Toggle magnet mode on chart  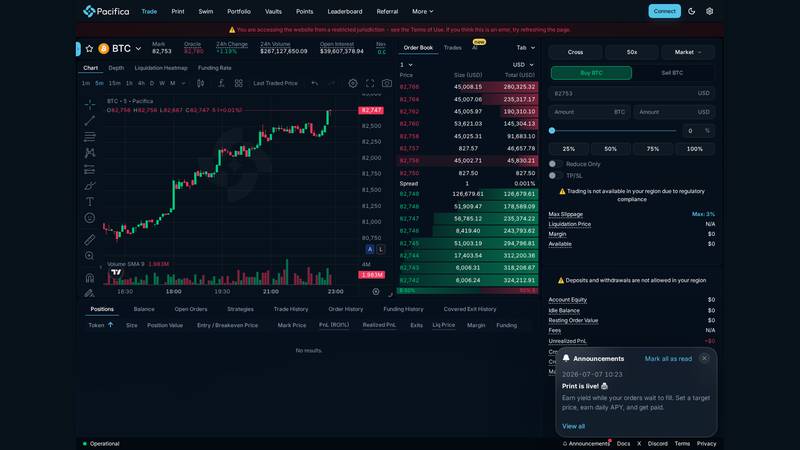(x=90, y=278)
